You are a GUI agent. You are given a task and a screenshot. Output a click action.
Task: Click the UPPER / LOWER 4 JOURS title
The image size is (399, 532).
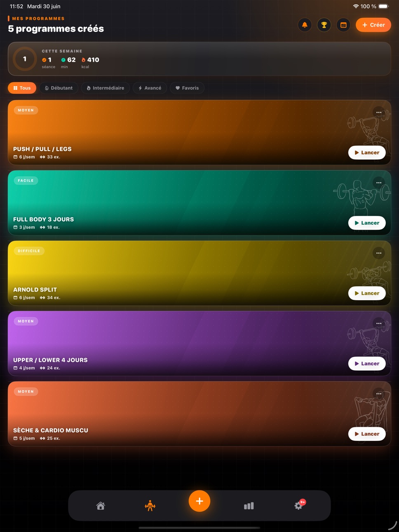pyautogui.click(x=50, y=360)
